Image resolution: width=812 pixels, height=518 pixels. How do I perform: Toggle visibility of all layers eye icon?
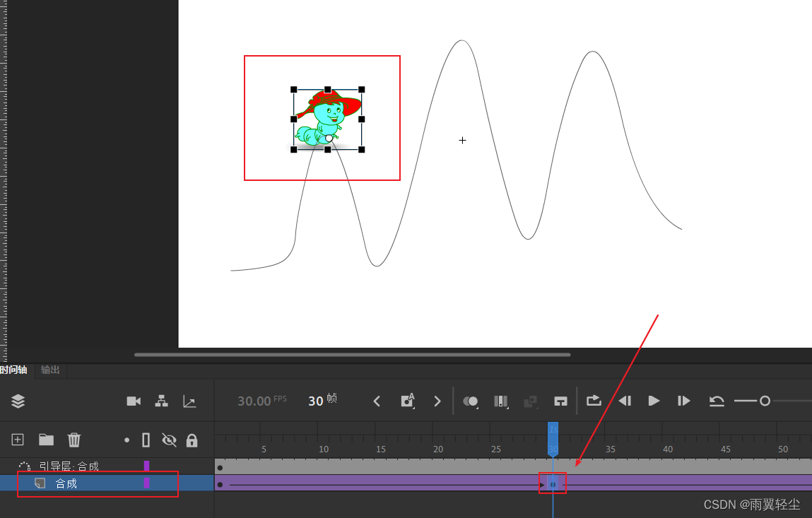tap(169, 440)
